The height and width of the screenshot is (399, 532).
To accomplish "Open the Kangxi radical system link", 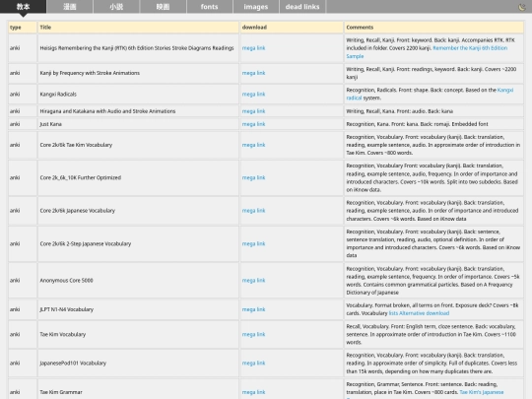I will (430, 94).
